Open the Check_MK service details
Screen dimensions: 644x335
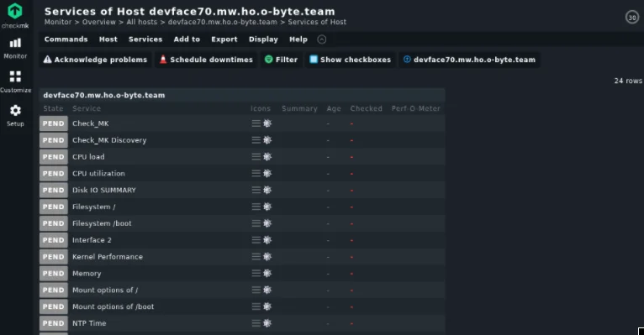tap(90, 123)
